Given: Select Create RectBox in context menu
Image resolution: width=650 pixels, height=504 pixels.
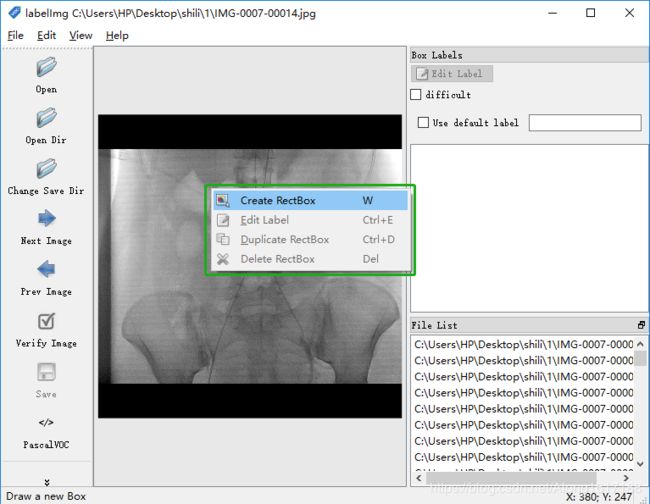Looking at the screenshot, I should (x=310, y=201).
